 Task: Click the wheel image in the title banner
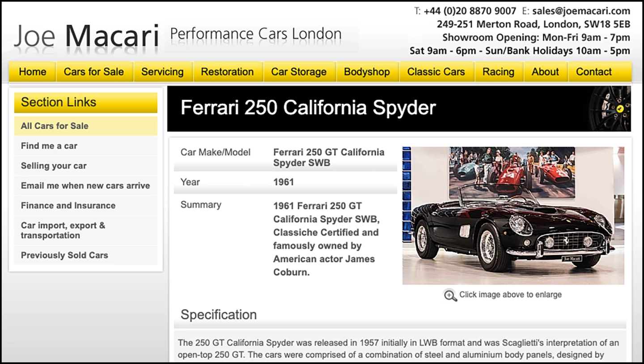pyautogui.click(x=611, y=108)
